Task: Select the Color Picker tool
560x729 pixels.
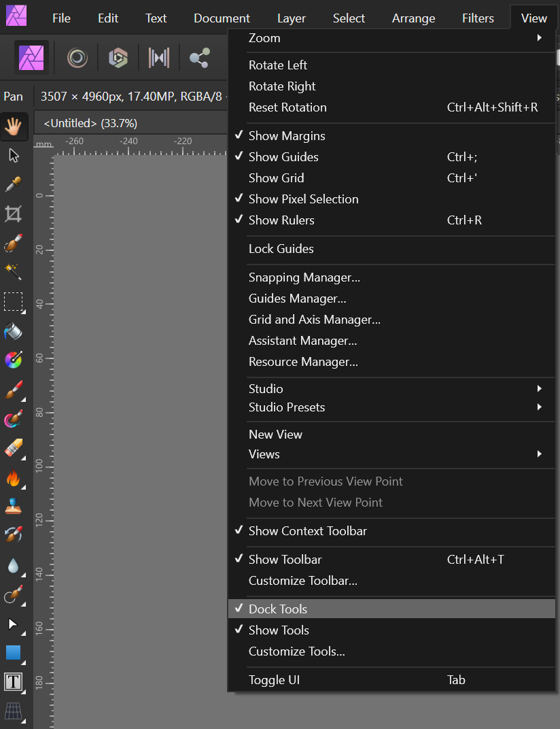Action: (14, 184)
